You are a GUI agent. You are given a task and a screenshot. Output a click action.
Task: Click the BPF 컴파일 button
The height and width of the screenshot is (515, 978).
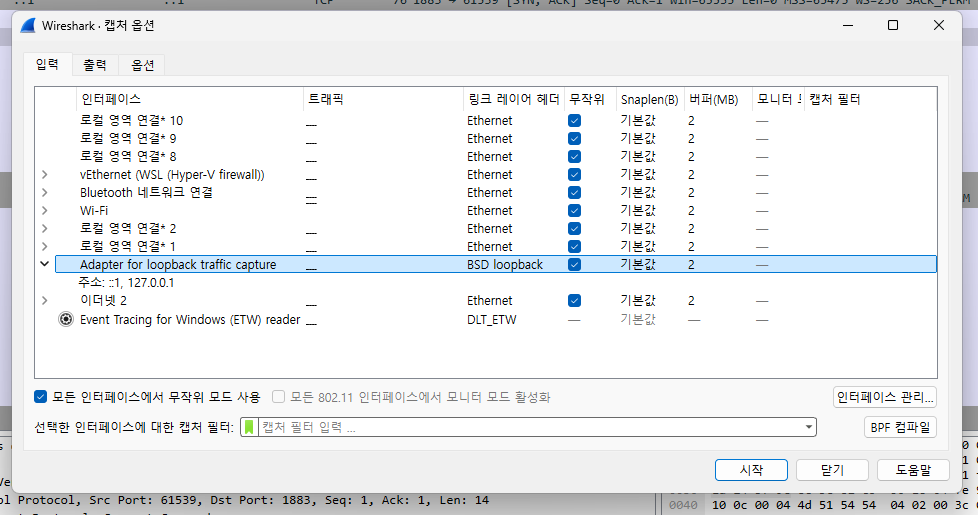(900, 427)
